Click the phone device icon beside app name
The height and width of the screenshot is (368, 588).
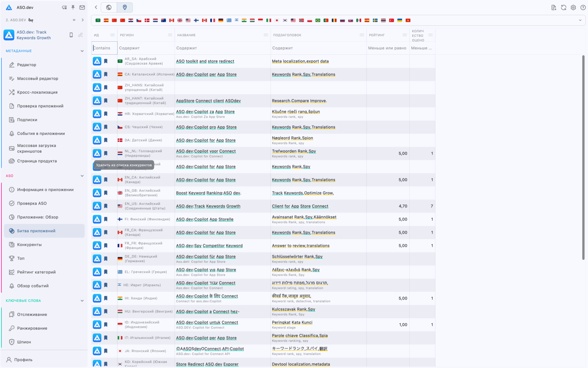click(71, 35)
